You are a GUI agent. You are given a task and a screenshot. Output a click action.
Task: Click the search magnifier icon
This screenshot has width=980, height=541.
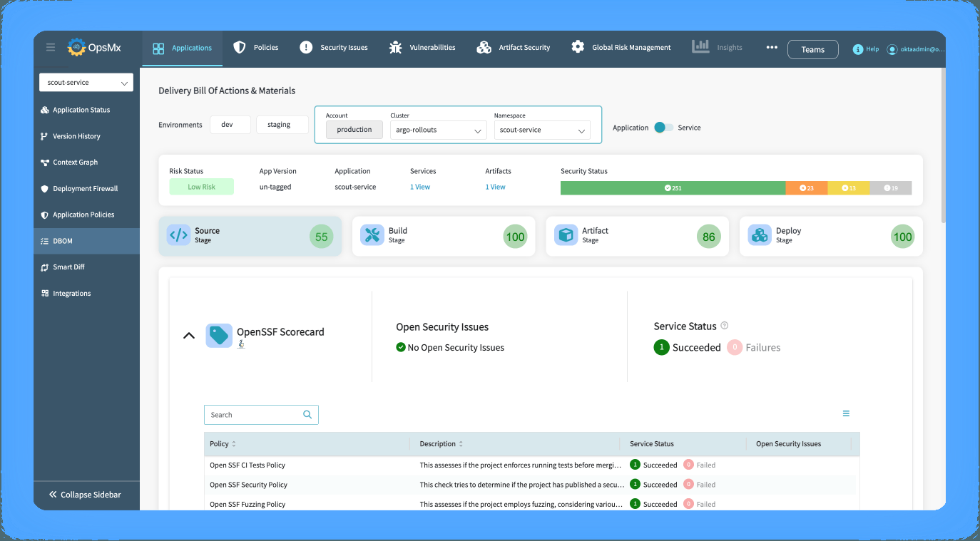point(307,414)
